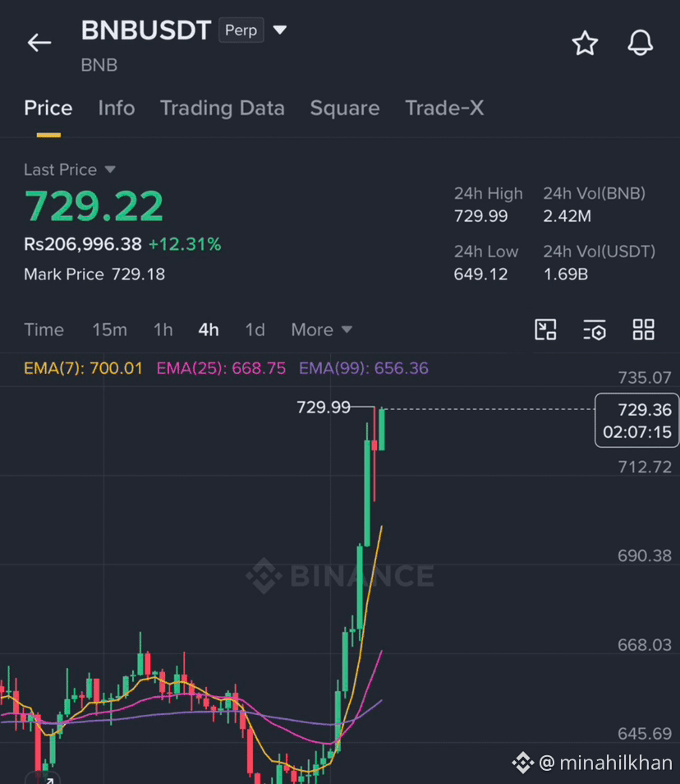Viewport: 680px width, 784px height.
Task: Open price alert bell icon
Action: (640, 43)
